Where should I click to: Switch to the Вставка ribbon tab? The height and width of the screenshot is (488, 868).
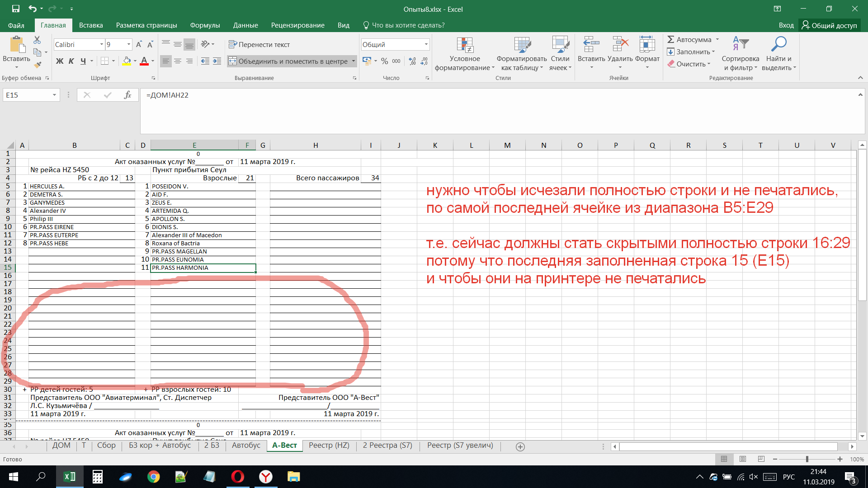click(x=91, y=25)
